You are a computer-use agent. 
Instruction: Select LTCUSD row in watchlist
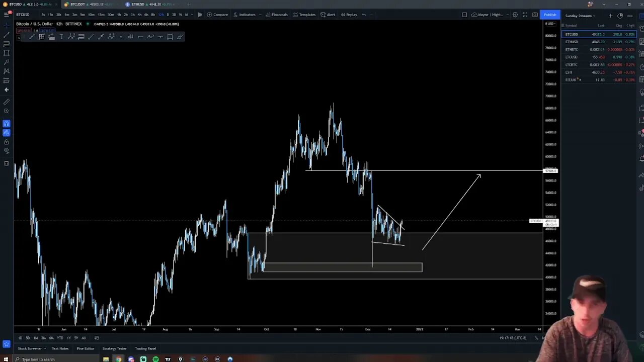click(599, 57)
